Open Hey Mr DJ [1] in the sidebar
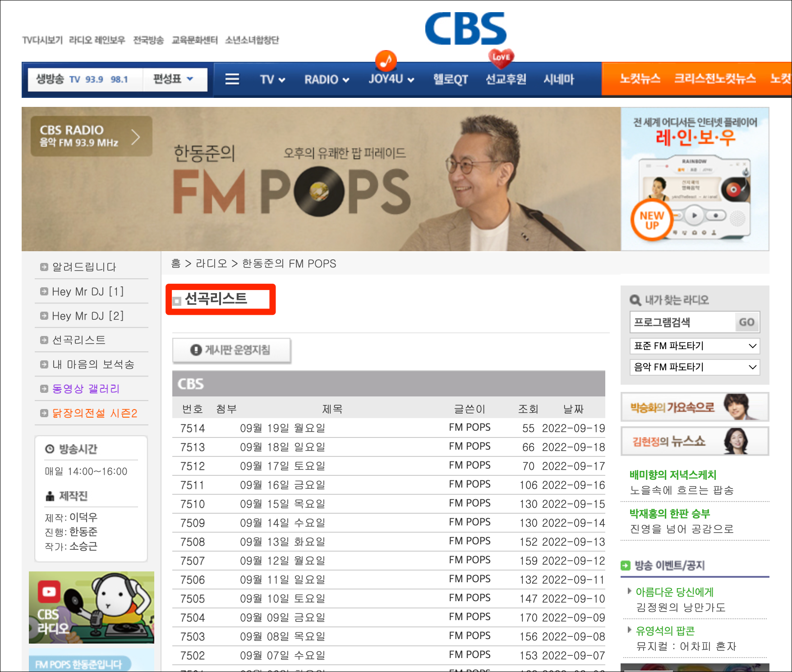This screenshot has height=672, width=792. point(88,292)
